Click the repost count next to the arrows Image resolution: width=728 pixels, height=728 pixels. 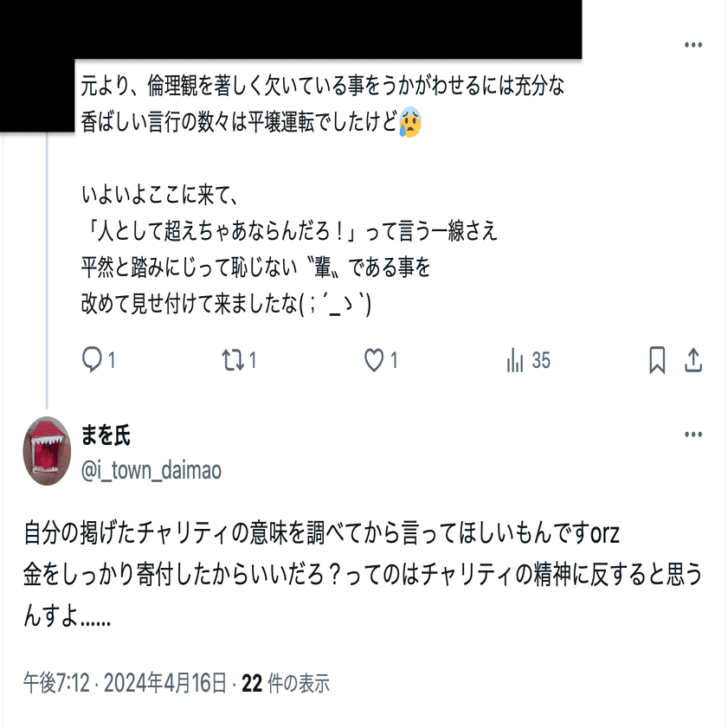click(x=253, y=361)
